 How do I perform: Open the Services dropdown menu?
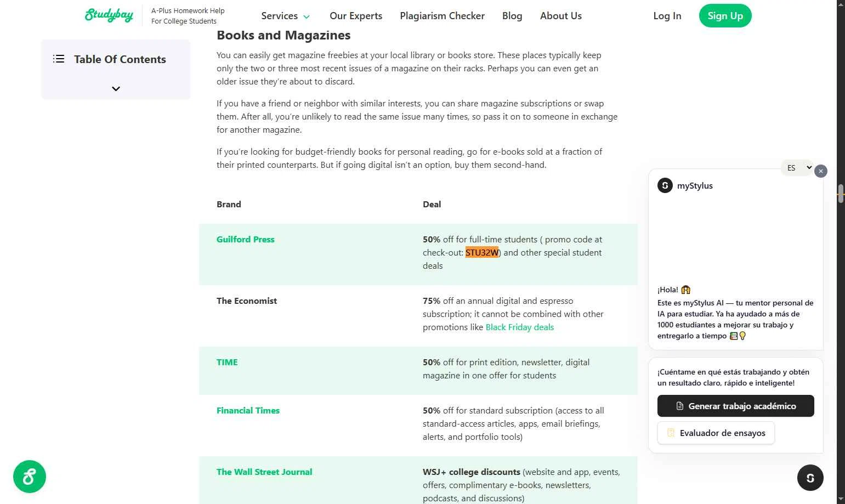(286, 16)
